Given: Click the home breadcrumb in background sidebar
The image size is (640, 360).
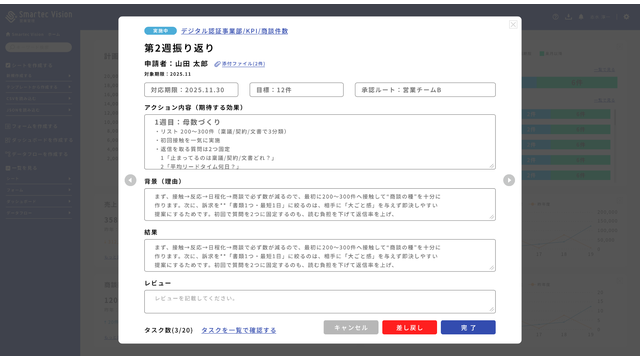Looking at the screenshot, I should pos(33,34).
